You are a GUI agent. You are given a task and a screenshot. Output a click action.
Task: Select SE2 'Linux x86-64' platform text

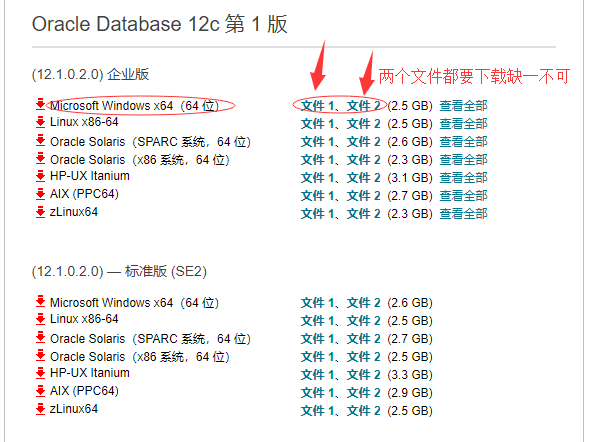tap(84, 319)
